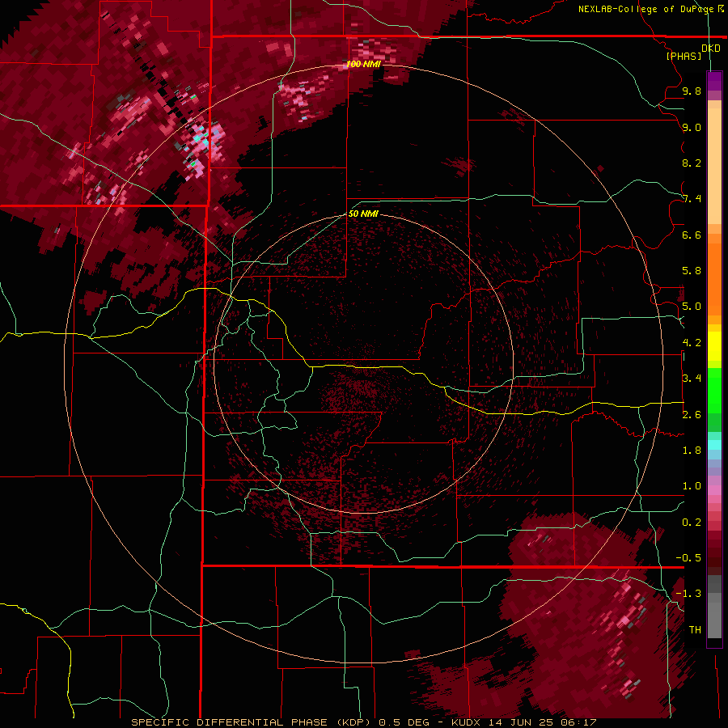Click the 5.8 legend value
This screenshot has height=728, width=728.
(692, 271)
